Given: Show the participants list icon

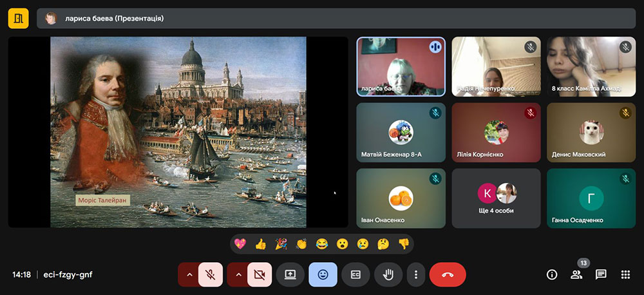Looking at the screenshot, I should [576, 274].
